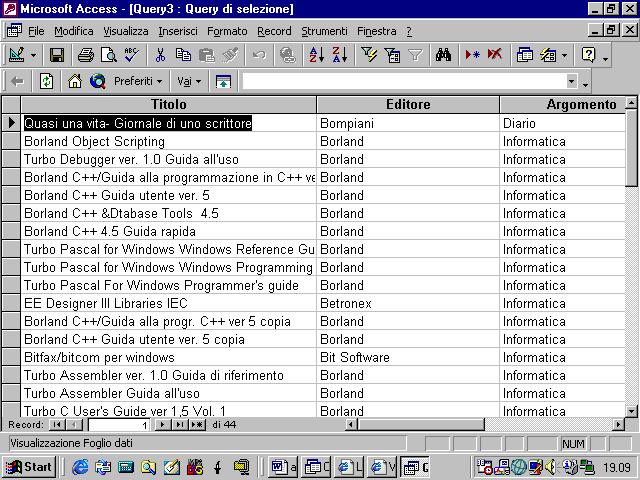Screen dimensions: 640x480
Task: Select the row selector for Borland Object Scripting
Action: 11,141
